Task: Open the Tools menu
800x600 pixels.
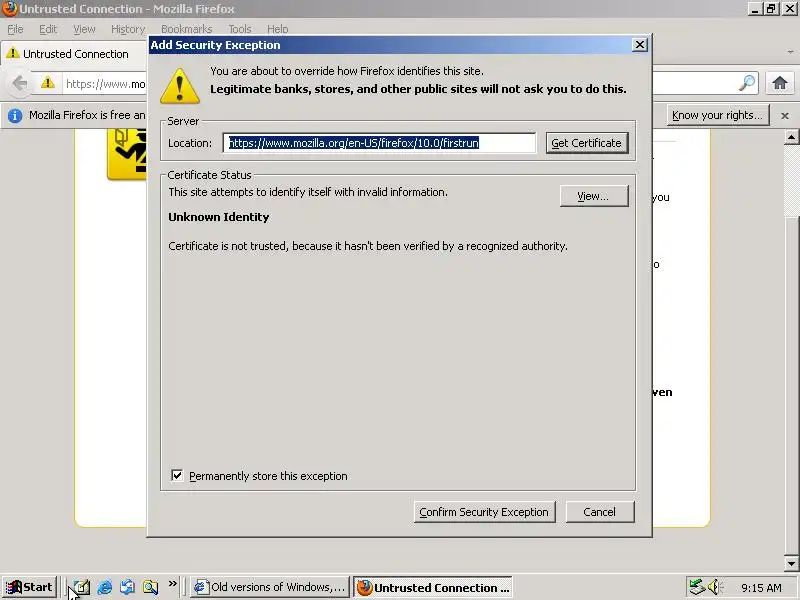Action: tap(240, 29)
